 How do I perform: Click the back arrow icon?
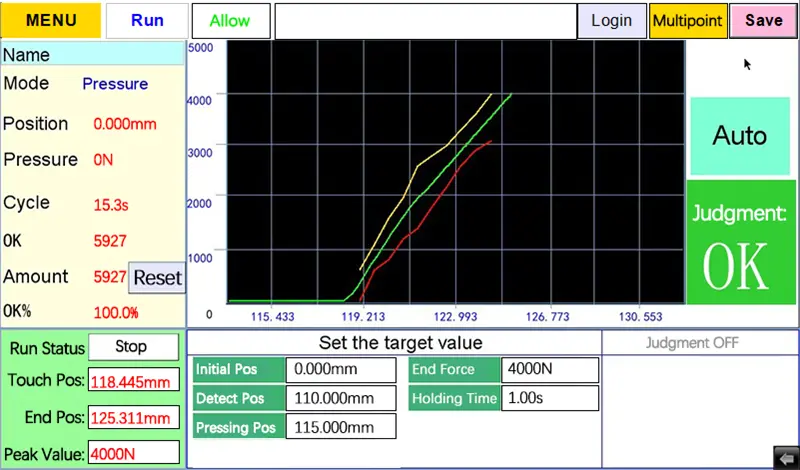click(x=786, y=457)
